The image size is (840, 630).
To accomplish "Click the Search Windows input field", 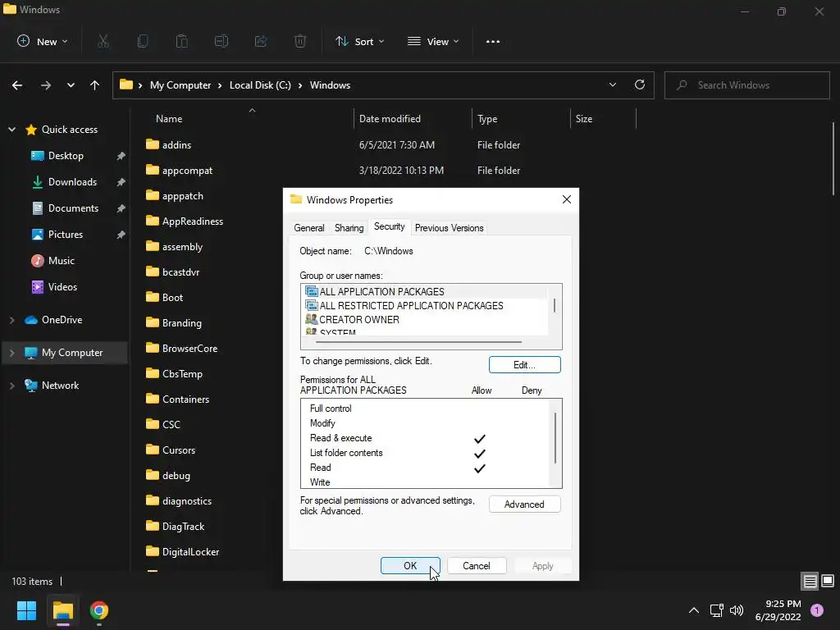I will 746,85.
